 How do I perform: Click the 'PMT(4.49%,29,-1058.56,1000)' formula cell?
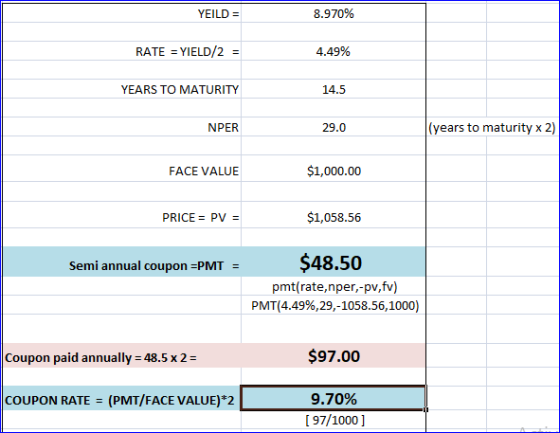pyautogui.click(x=335, y=306)
